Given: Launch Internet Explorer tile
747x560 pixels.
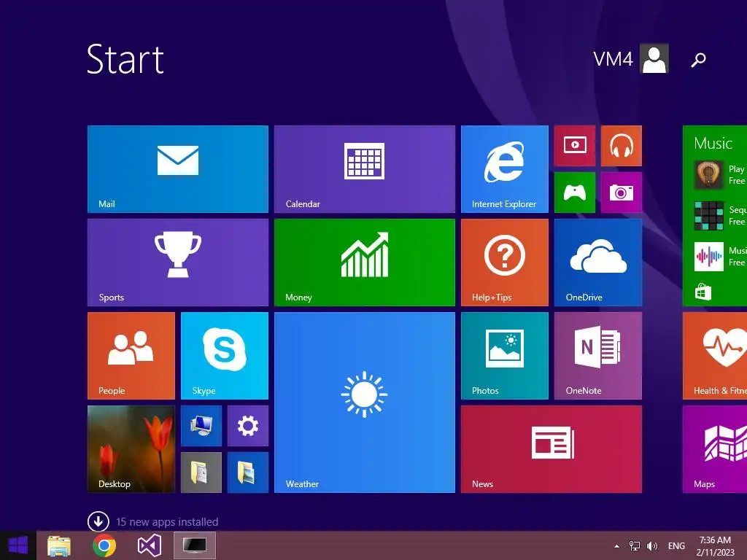Looking at the screenshot, I should pyautogui.click(x=505, y=169).
